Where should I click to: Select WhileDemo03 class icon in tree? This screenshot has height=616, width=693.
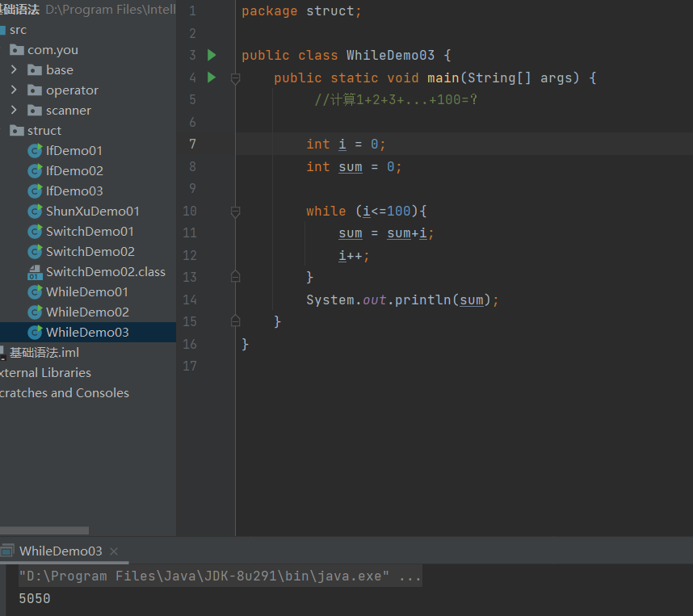35,333
